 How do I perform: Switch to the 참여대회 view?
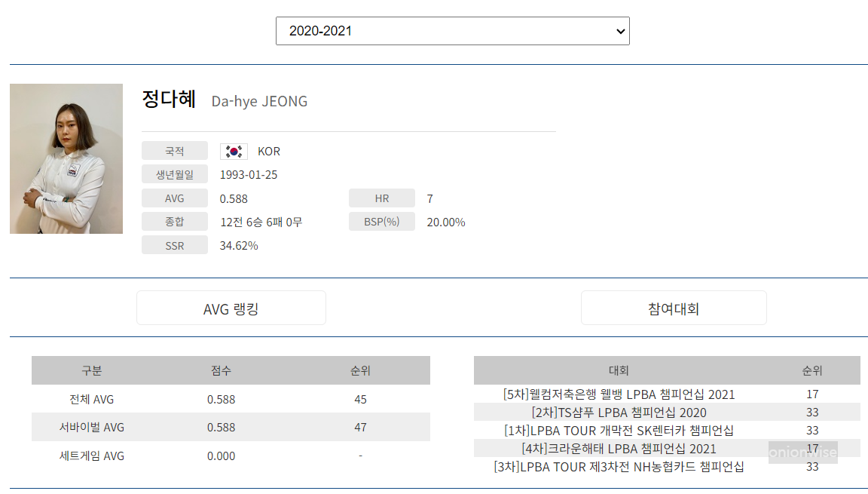673,307
